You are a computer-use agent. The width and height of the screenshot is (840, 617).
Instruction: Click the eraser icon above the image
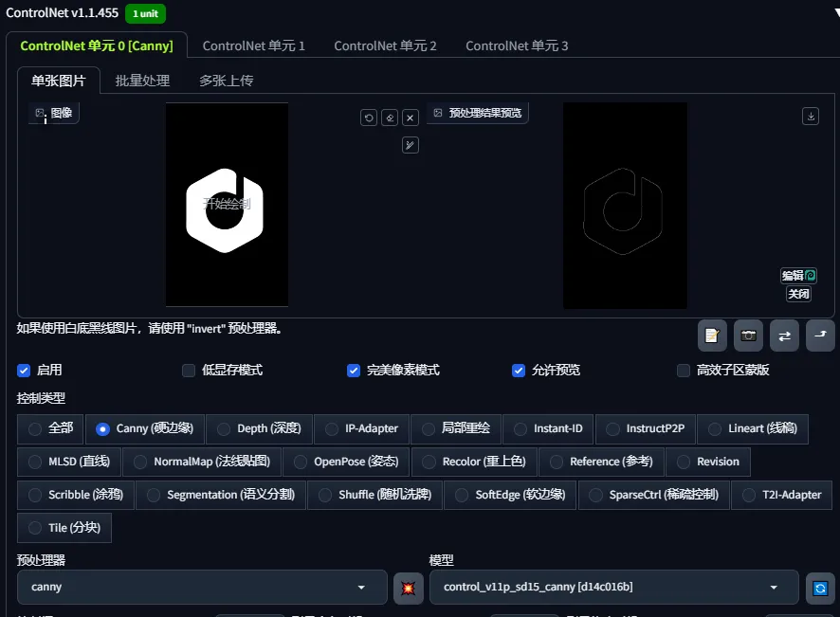[x=390, y=118]
